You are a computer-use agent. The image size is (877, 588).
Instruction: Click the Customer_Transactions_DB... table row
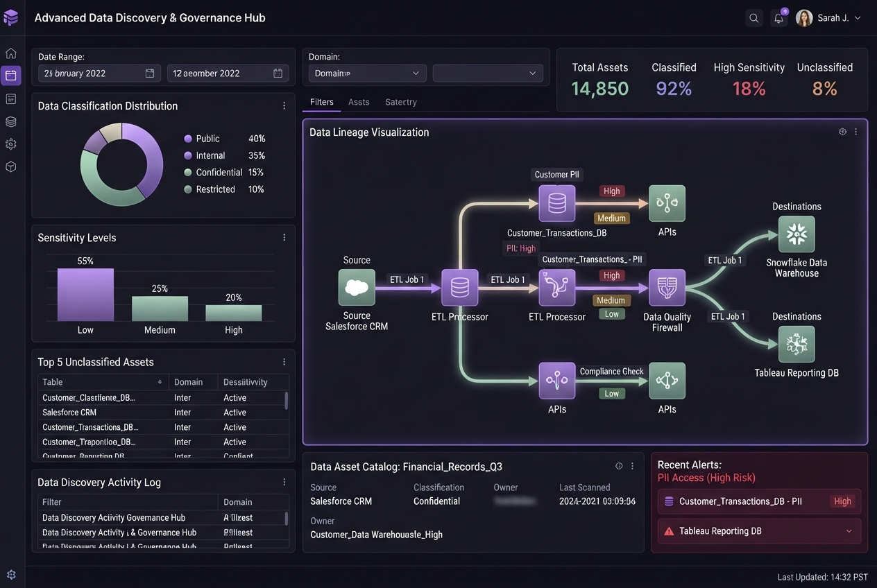(161, 427)
